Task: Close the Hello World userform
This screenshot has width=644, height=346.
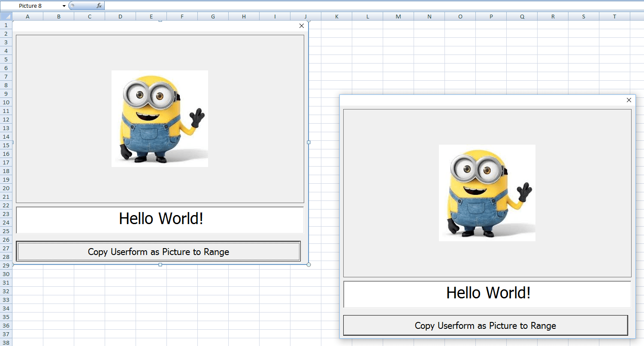Action: click(x=629, y=100)
